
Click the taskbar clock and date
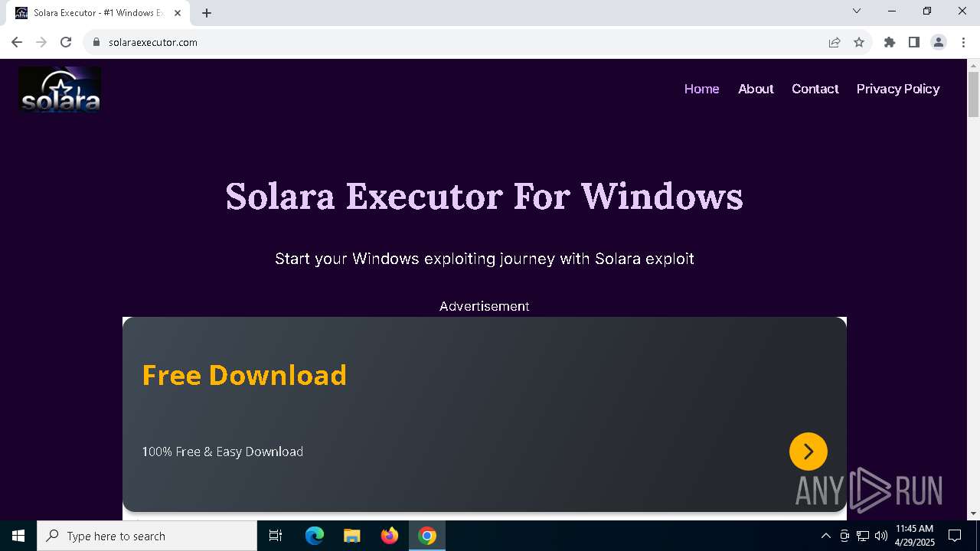[x=915, y=536]
